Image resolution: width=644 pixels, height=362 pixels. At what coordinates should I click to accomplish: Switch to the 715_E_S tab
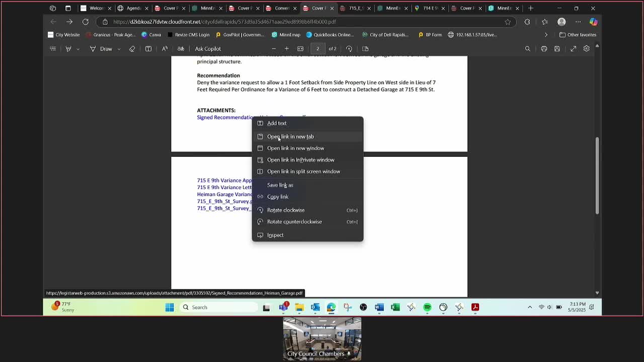point(355,8)
